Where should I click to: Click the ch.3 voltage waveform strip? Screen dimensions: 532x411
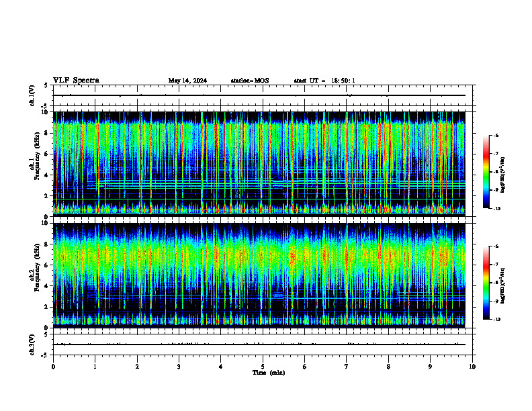tap(263, 345)
